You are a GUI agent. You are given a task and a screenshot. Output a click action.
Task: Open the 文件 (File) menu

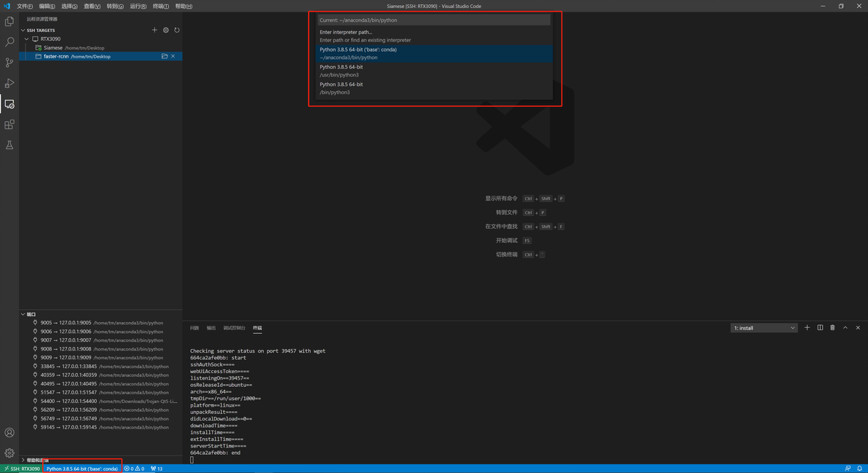24,6
